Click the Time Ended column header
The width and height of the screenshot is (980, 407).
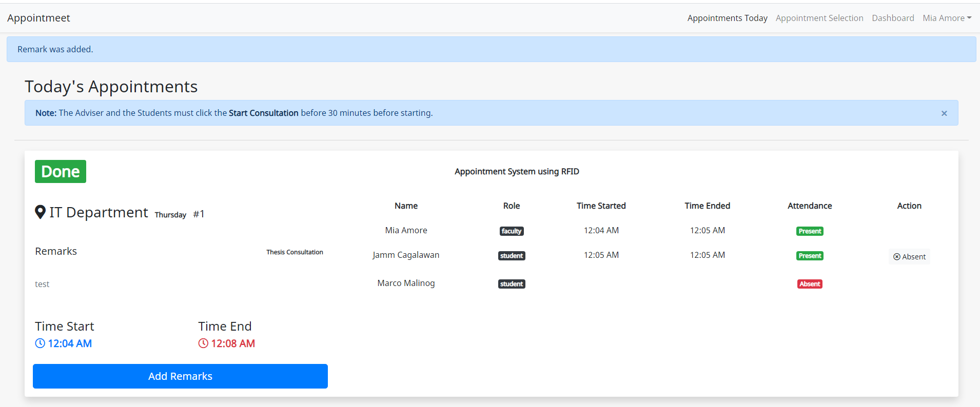point(708,206)
